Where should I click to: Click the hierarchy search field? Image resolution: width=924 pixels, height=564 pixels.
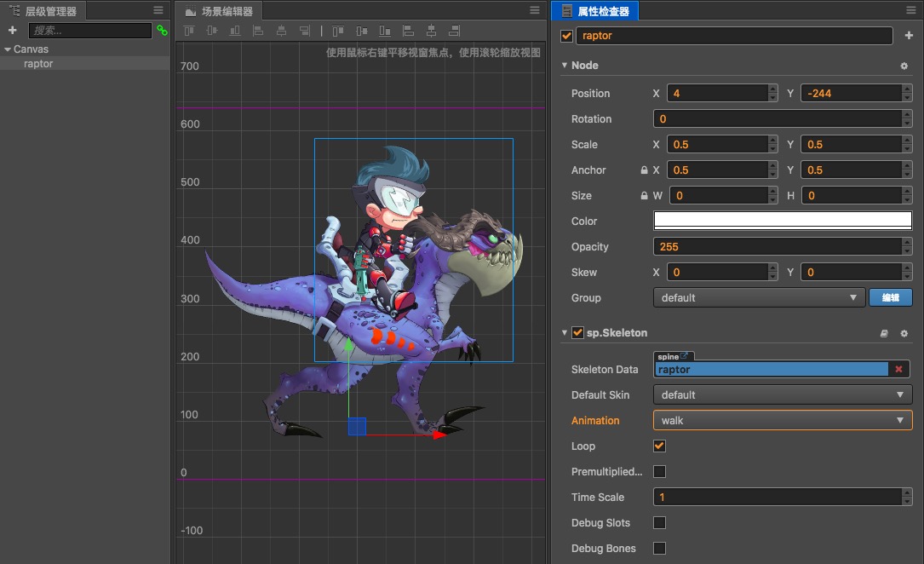tap(89, 31)
